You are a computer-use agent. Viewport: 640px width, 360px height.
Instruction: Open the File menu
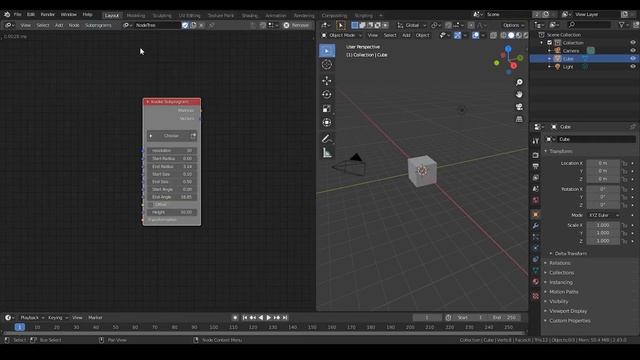click(x=18, y=14)
